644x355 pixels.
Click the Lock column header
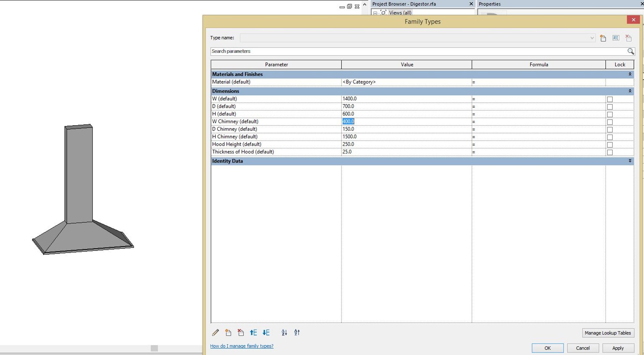[620, 64]
